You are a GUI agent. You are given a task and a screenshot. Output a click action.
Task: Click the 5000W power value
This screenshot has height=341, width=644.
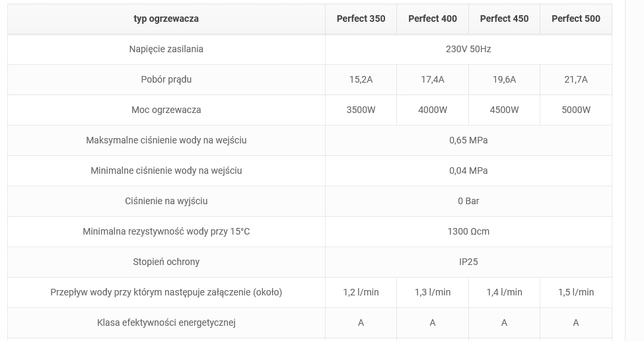point(576,110)
